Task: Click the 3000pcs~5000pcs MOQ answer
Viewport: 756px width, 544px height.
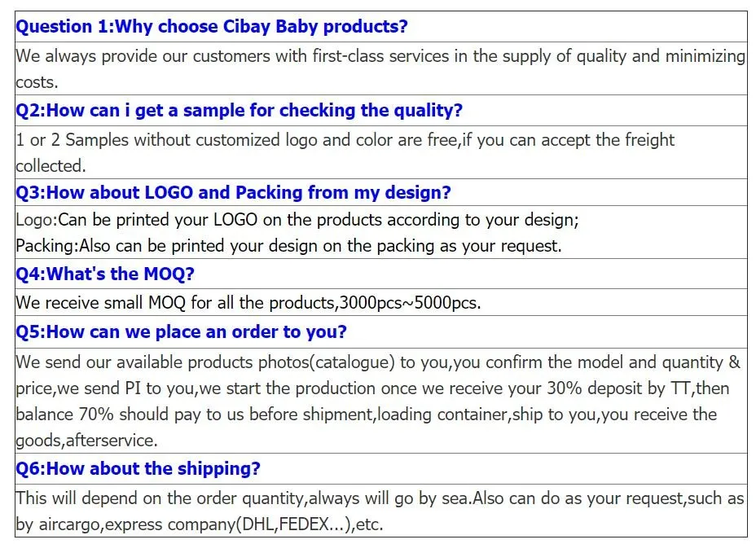Action: [248, 303]
